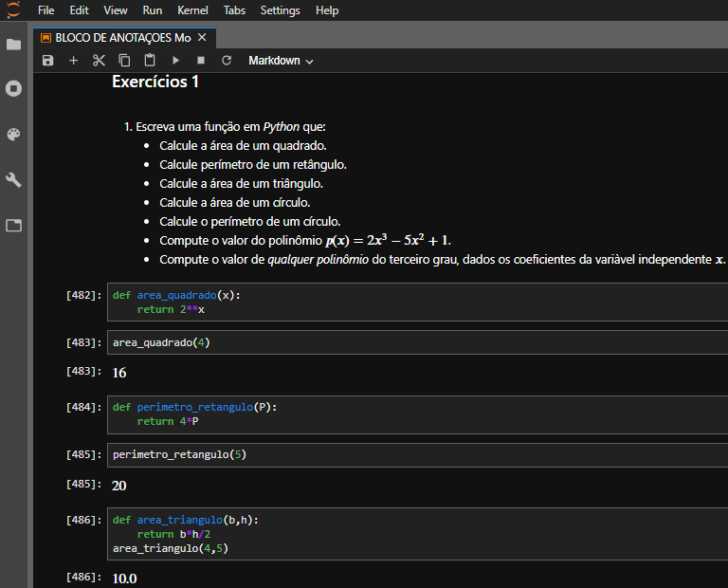This screenshot has height=588, width=728.
Task: Click the [482] input prompt label
Action: tap(83, 295)
